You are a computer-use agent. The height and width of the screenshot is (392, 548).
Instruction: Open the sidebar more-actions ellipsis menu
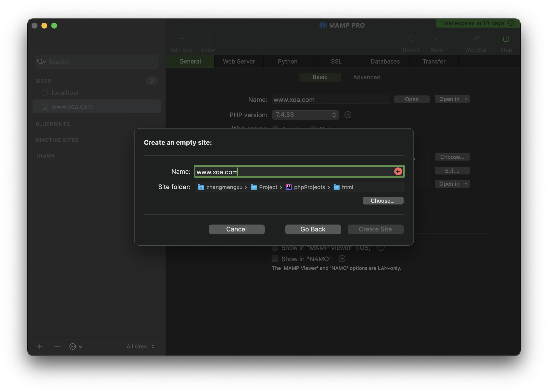pos(76,346)
